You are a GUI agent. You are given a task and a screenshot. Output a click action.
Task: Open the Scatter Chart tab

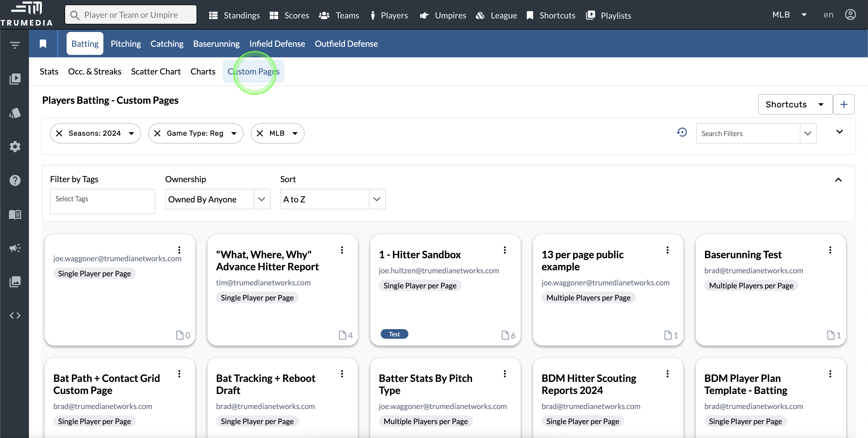coord(156,71)
